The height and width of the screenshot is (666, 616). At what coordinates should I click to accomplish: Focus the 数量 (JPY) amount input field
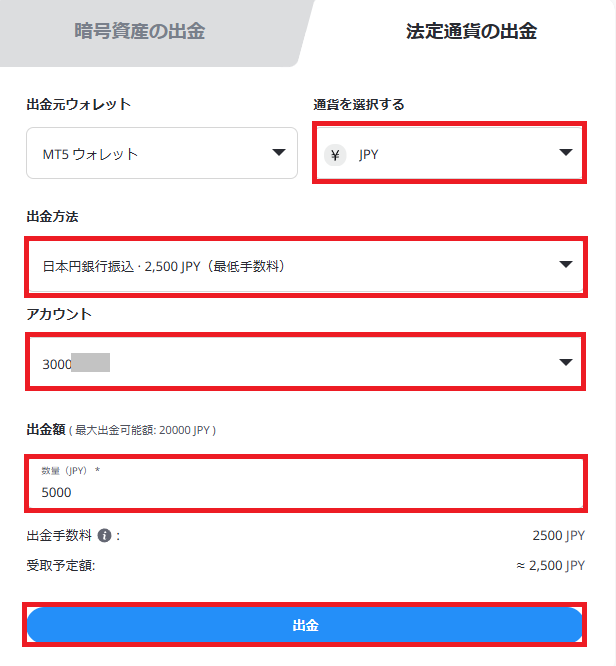[306, 483]
